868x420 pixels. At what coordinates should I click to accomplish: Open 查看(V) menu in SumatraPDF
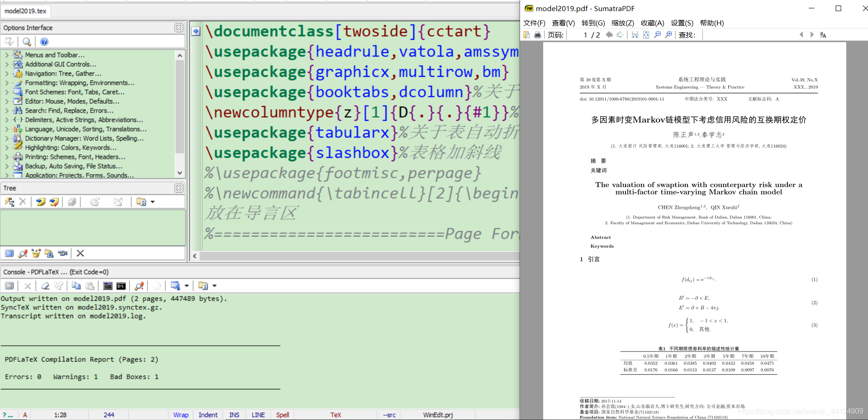click(x=564, y=23)
